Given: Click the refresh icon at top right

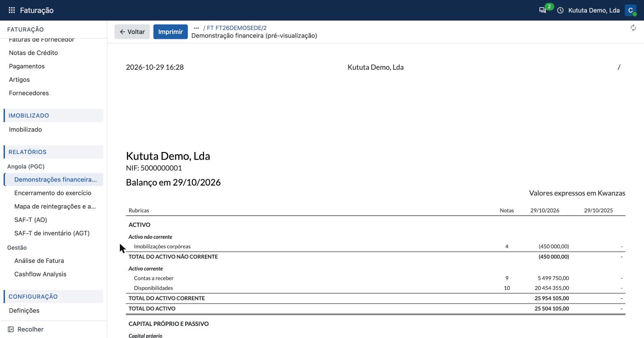Looking at the screenshot, I should (633, 28).
